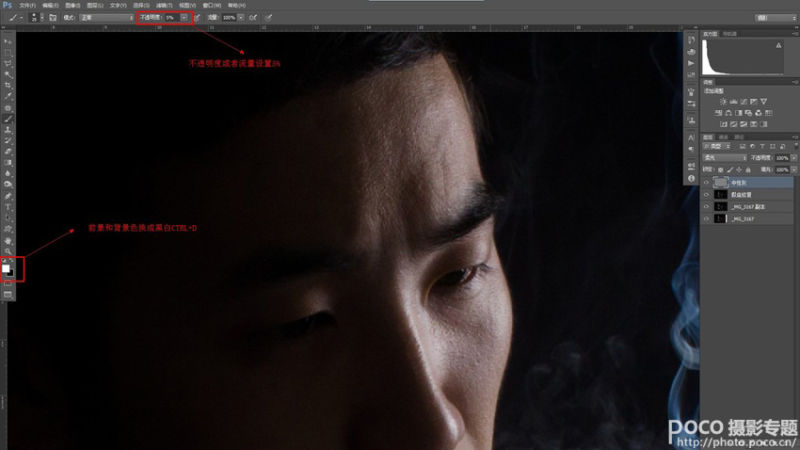800x450 pixels.
Task: Click the Brightness/Contrast adjustment icon
Action: point(722,101)
